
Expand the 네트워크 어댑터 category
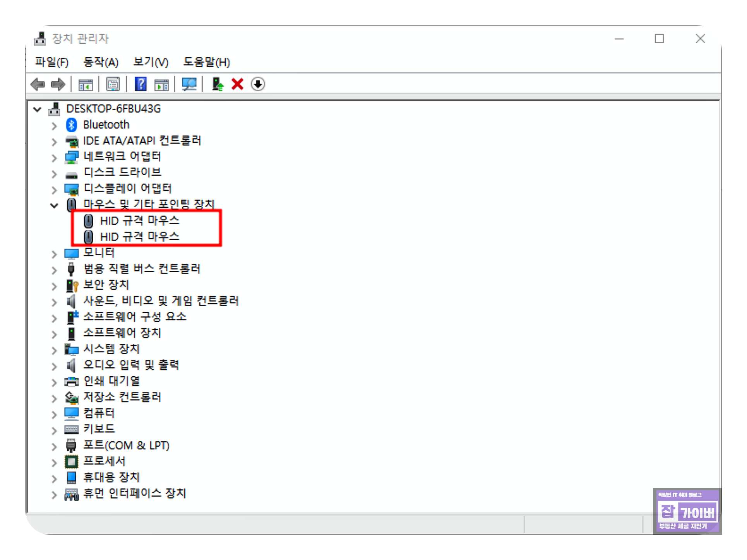(x=54, y=158)
